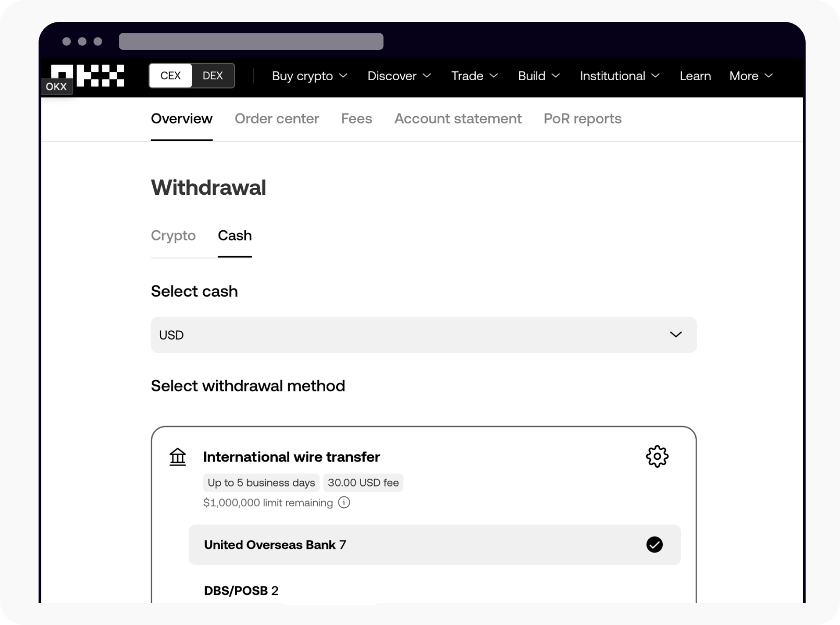
Task: View PoR reports
Action: 582,119
